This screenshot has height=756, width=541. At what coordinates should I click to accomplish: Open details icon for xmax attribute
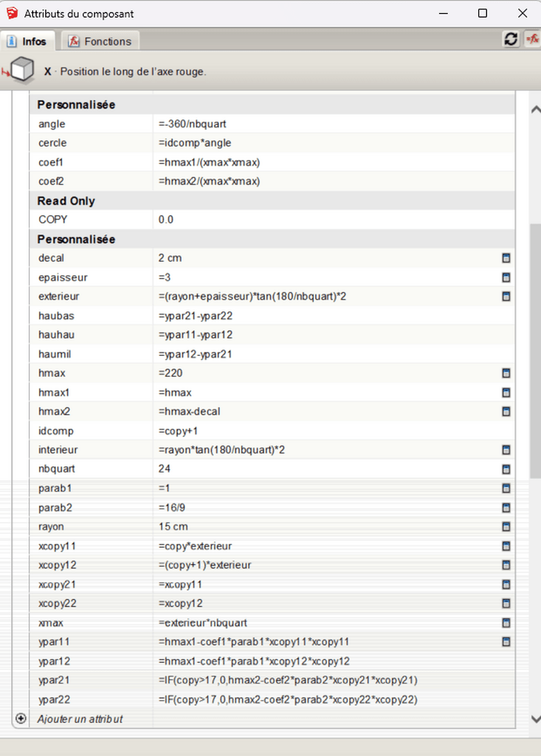[x=506, y=623]
